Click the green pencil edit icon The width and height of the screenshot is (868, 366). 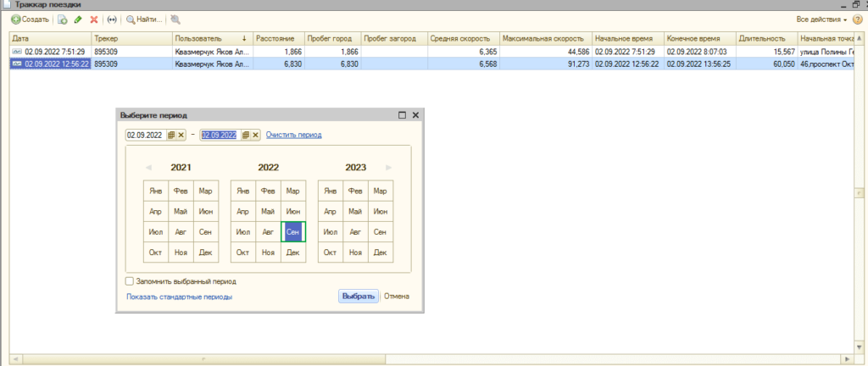pos(78,19)
